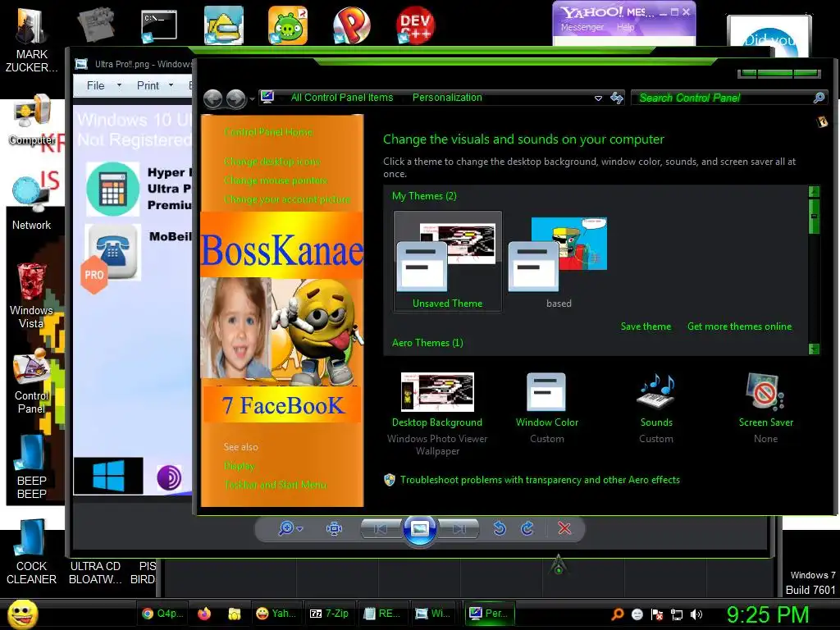Open the COCK CLEANER desktop shortcut

(31, 552)
